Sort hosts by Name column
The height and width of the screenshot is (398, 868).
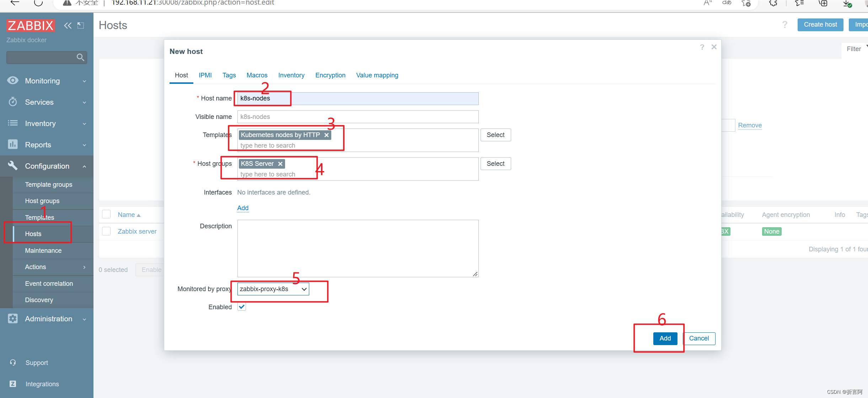129,215
